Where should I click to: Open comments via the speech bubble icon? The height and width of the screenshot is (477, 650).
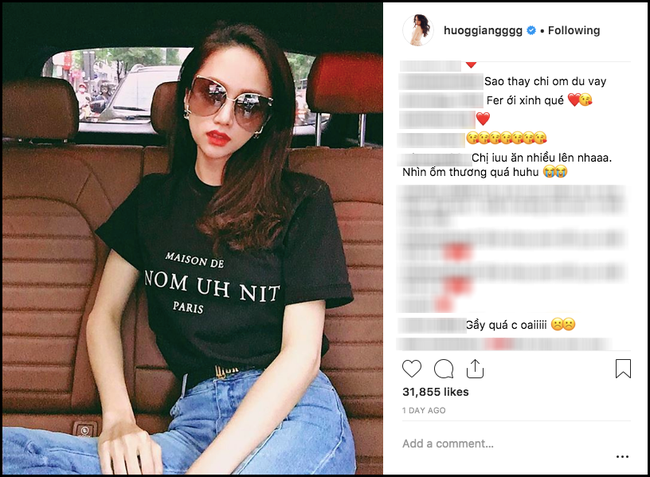pos(444,368)
